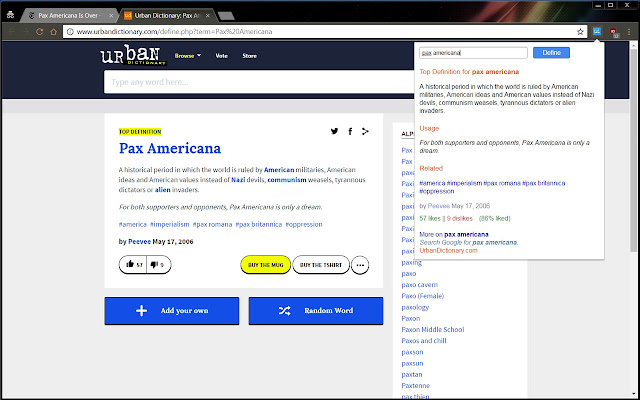Click Paxon Middle School in the list
The image size is (640, 400).
click(433, 329)
